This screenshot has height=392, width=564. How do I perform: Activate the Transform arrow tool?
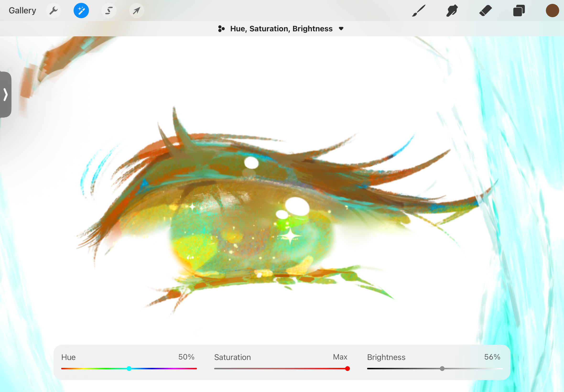pos(136,11)
